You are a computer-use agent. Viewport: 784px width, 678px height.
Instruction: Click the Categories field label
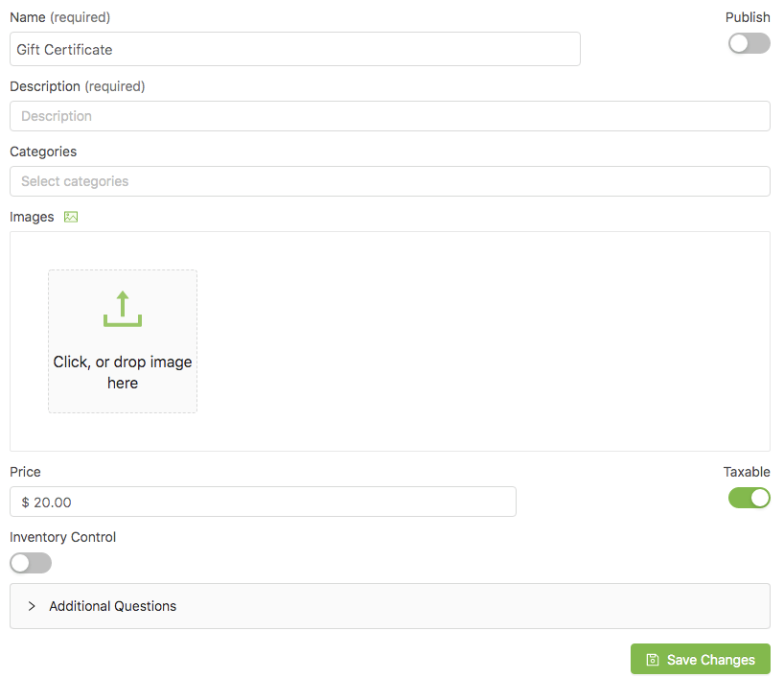(43, 152)
